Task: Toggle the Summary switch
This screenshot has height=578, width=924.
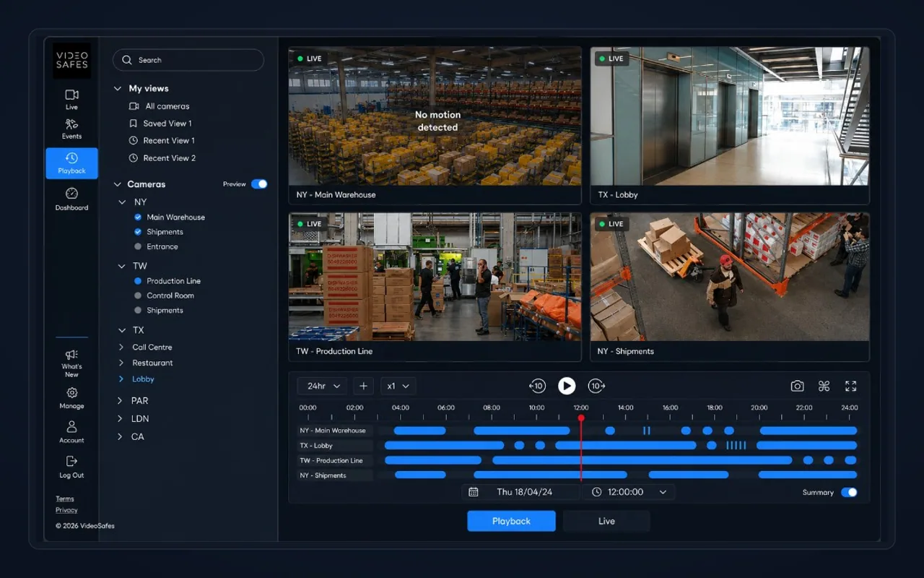Action: tap(849, 493)
